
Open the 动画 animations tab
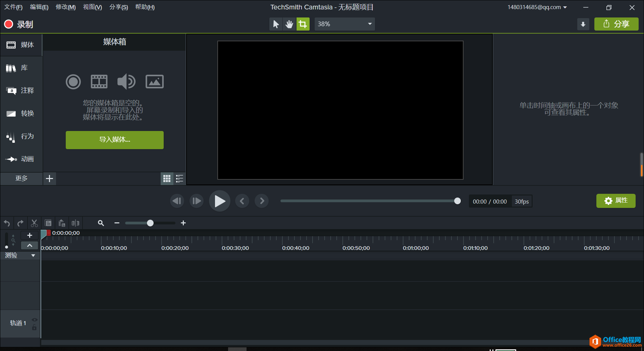21,159
